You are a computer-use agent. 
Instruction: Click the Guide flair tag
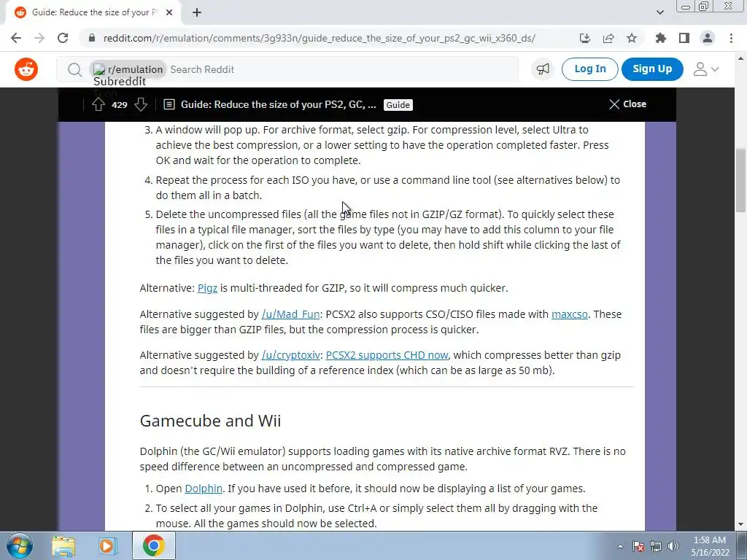398,105
